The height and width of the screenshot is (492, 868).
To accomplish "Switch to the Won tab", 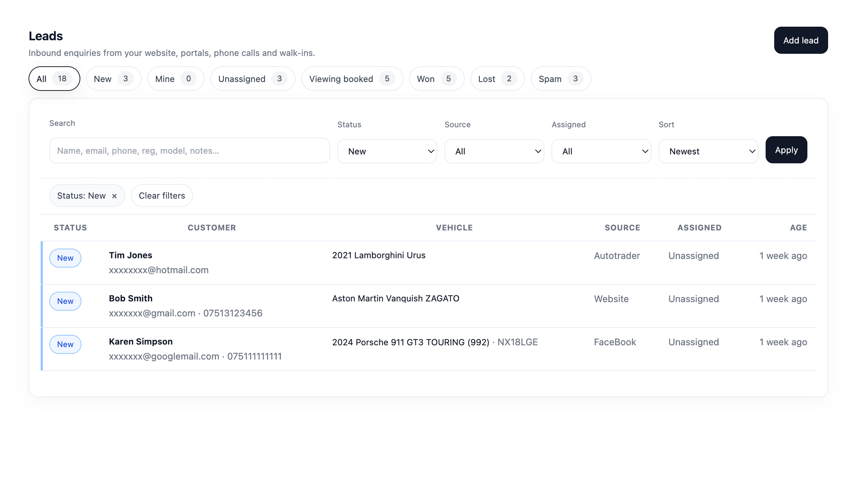I will point(436,79).
